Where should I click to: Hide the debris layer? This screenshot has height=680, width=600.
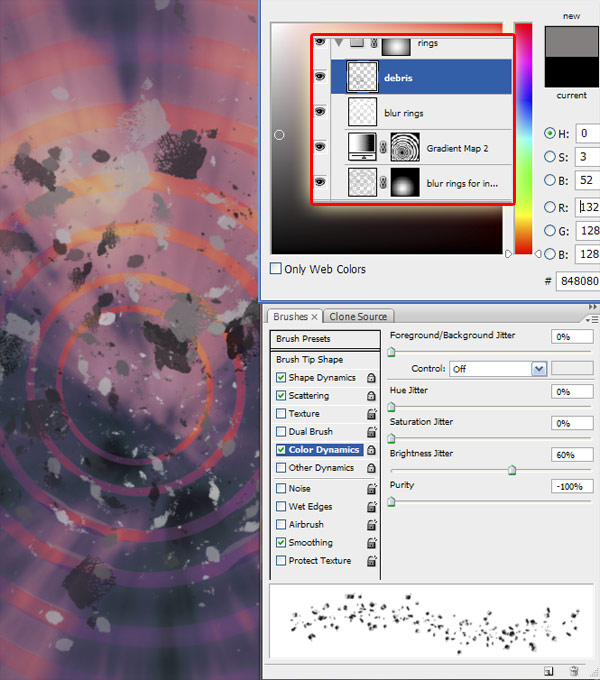[320, 77]
